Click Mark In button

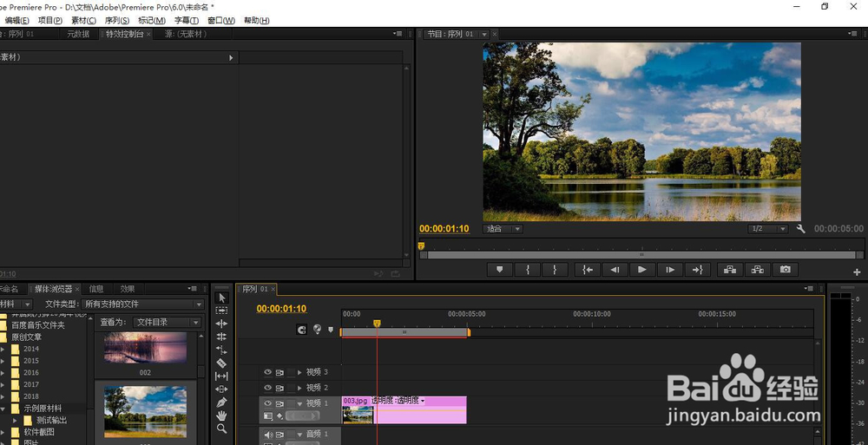tap(528, 270)
